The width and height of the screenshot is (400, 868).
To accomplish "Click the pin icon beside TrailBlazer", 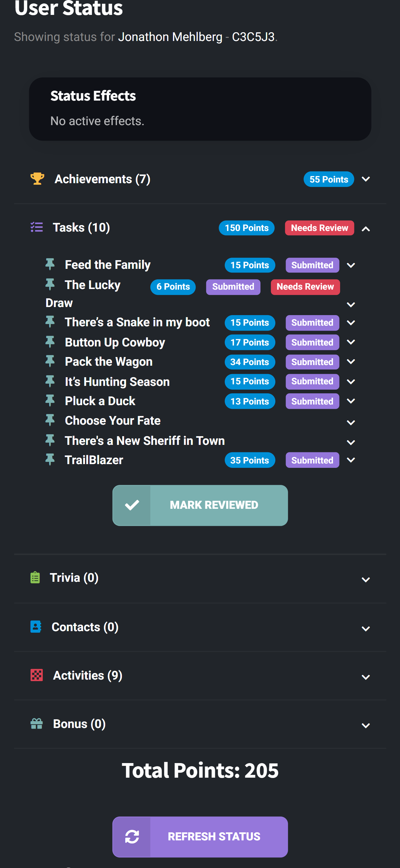I will pos(51,459).
